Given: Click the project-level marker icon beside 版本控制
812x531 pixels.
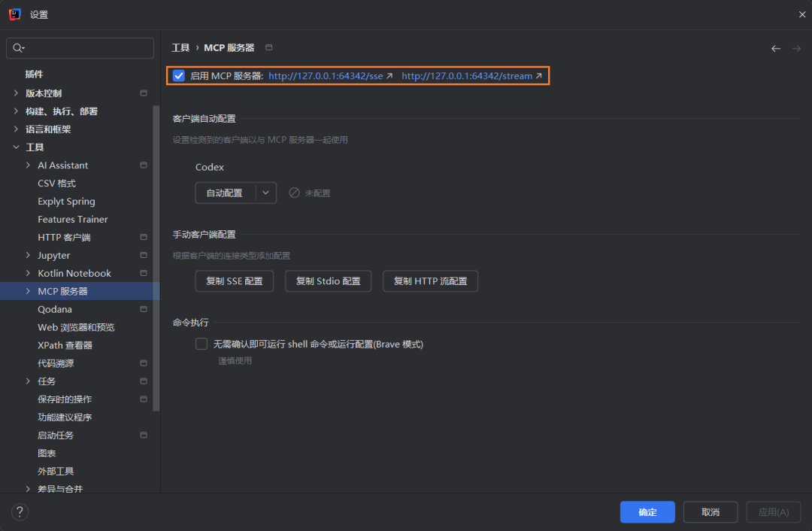Looking at the screenshot, I should (144, 93).
